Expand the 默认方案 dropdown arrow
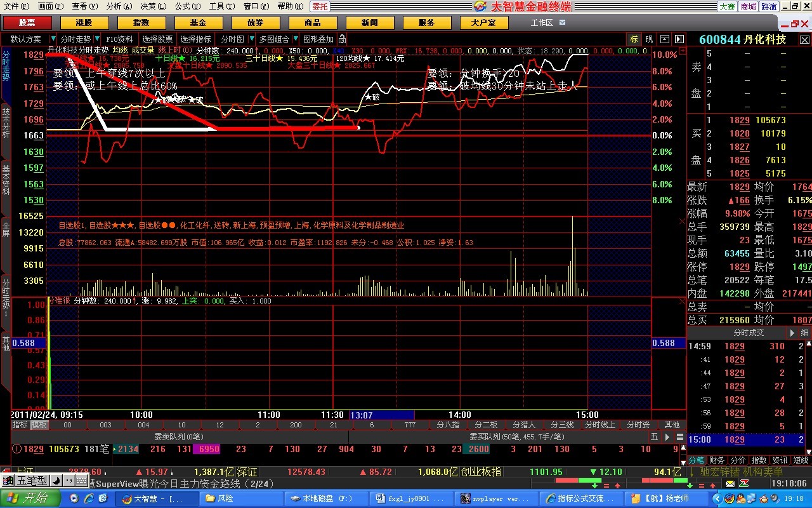812x508 pixels. [53, 39]
